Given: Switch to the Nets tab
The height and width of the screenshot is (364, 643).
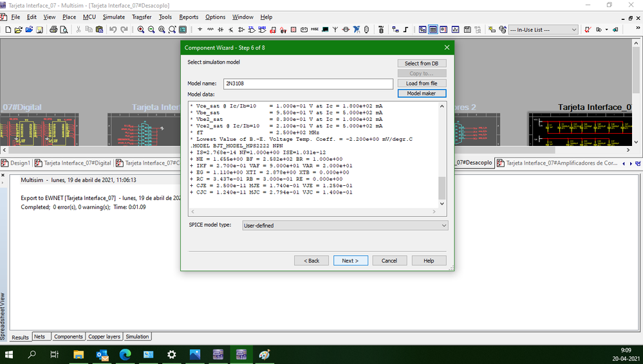Looking at the screenshot, I should pyautogui.click(x=40, y=336).
